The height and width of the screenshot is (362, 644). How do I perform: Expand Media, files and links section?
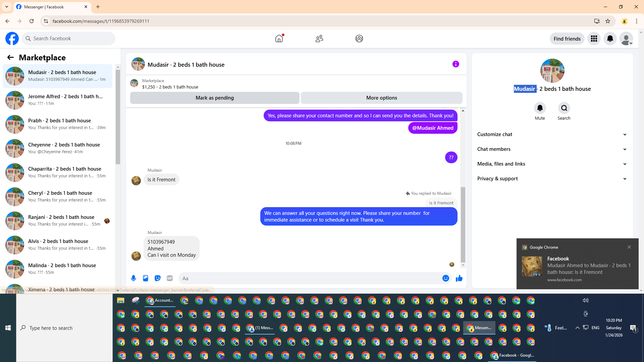pyautogui.click(x=552, y=164)
